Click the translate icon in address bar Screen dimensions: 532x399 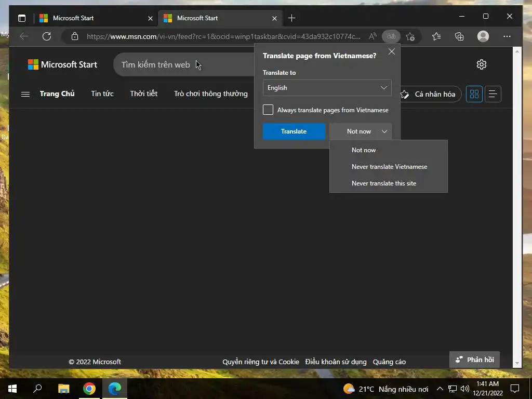[x=391, y=36]
